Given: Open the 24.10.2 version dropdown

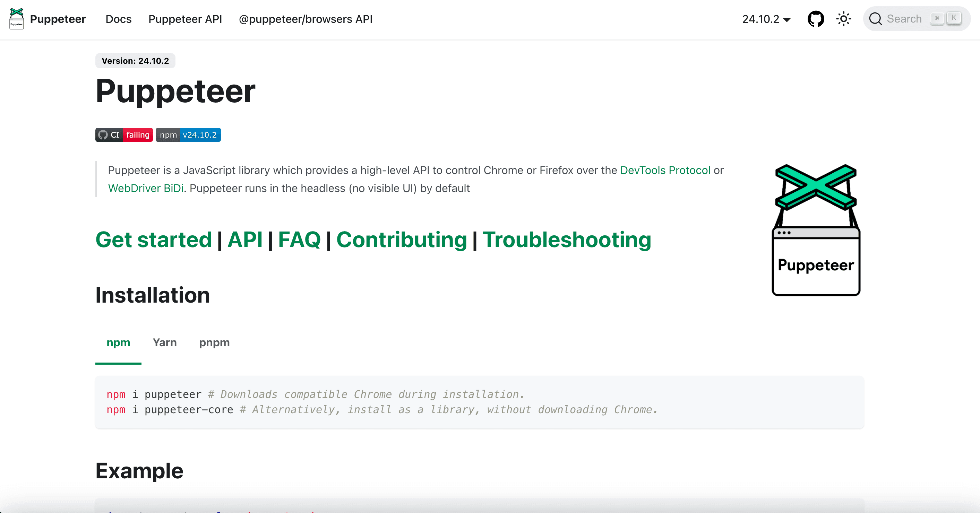Looking at the screenshot, I should tap(766, 19).
